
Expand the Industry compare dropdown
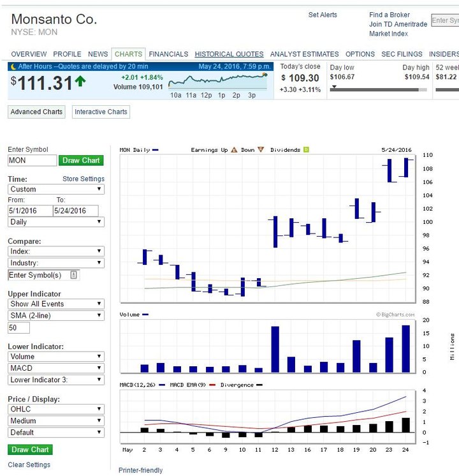(x=56, y=263)
